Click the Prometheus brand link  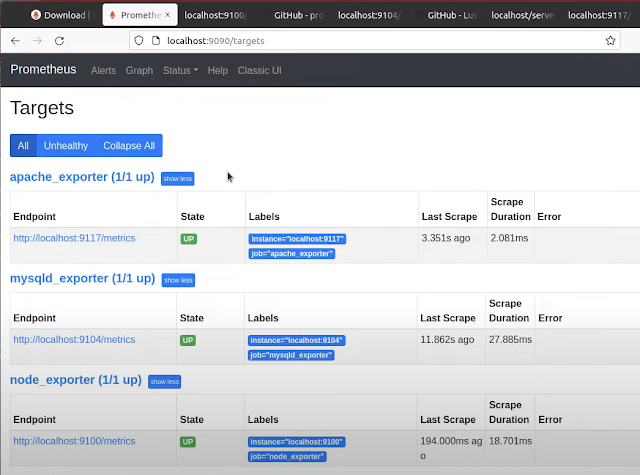pos(43,70)
